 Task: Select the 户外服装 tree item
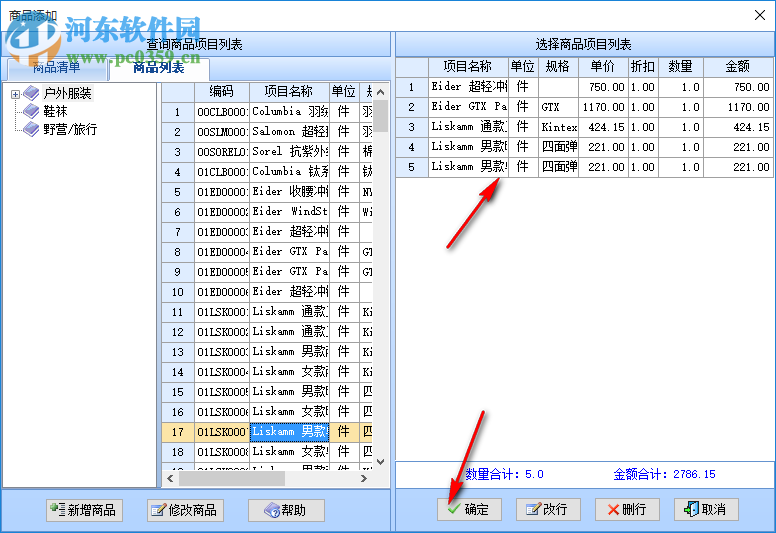[67, 93]
